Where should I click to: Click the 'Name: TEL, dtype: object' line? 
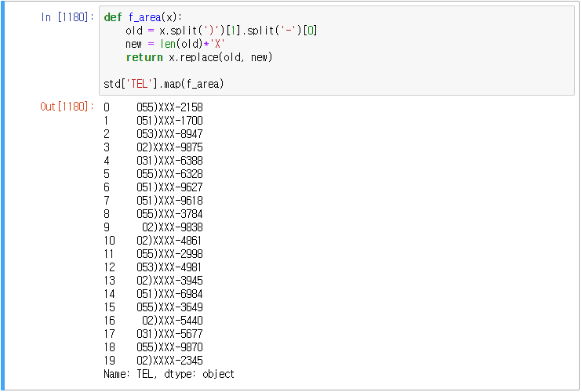169,374
